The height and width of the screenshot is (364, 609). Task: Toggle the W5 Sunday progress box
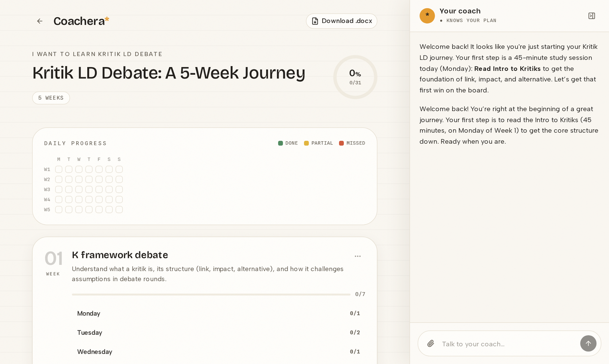click(119, 210)
